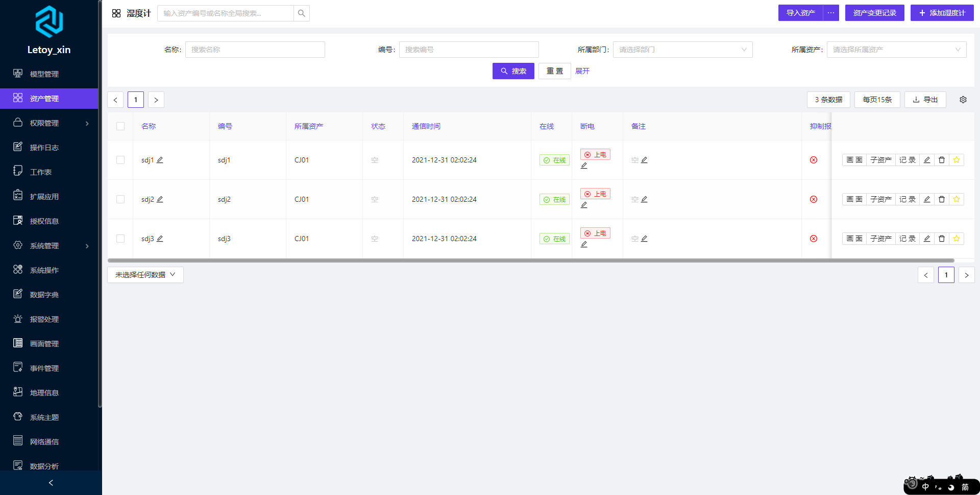Screen dimensions: 980x495
Task: Open the 未选择任何数据 dropdown
Action: click(145, 275)
